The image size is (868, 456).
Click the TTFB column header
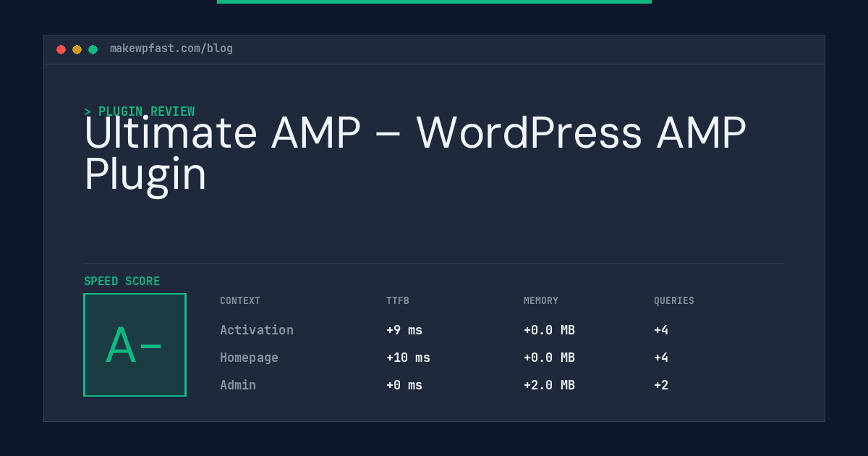point(398,301)
